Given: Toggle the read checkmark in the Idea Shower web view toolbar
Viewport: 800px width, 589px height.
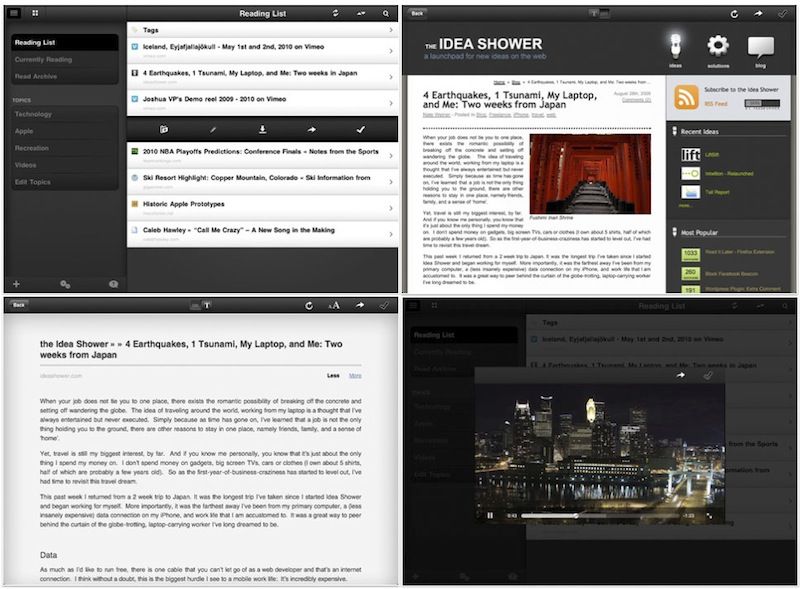Looking at the screenshot, I should point(782,14).
